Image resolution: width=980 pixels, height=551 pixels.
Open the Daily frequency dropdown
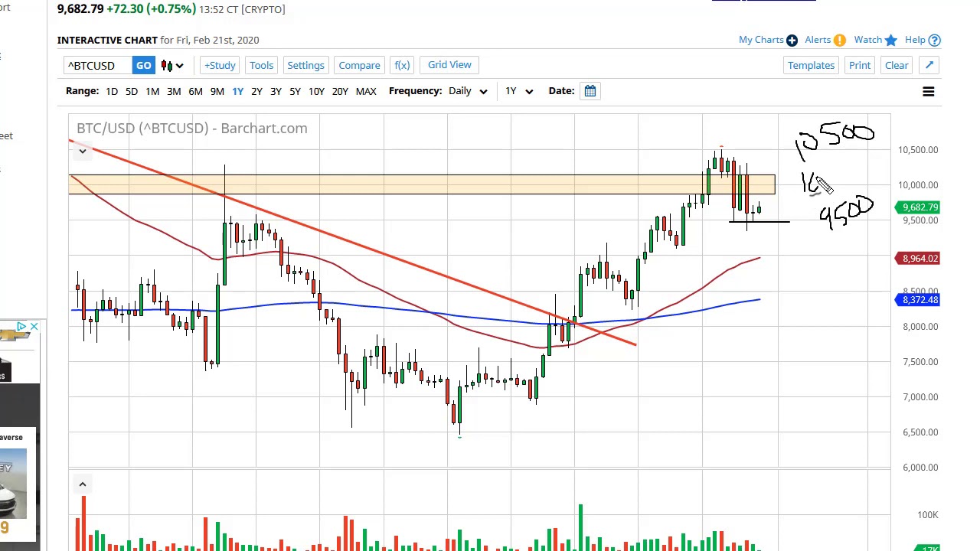pyautogui.click(x=468, y=91)
